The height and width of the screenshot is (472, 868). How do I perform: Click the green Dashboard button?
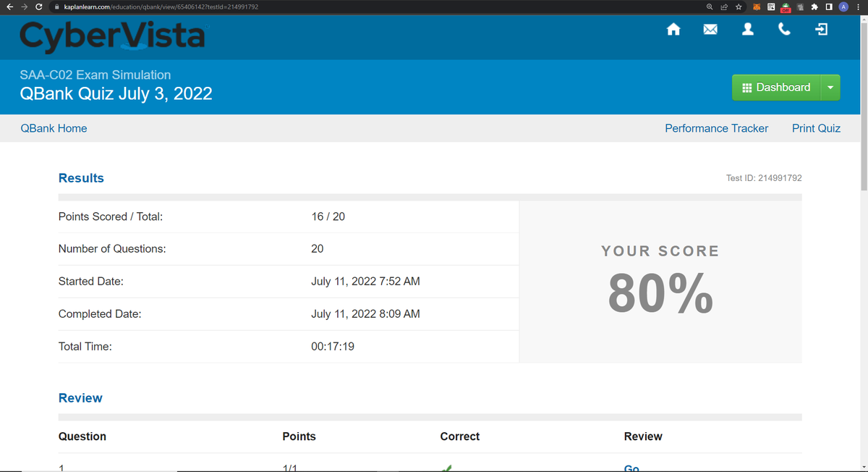tap(777, 87)
